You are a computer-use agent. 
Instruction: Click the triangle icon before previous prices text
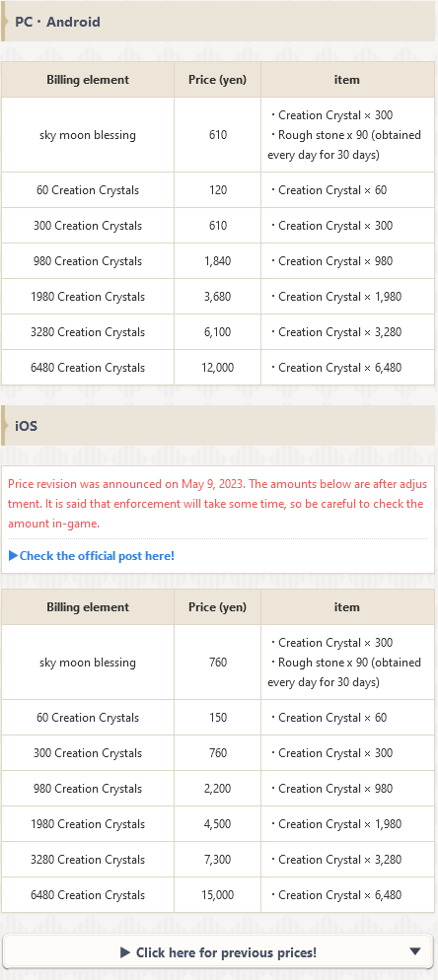tap(125, 951)
